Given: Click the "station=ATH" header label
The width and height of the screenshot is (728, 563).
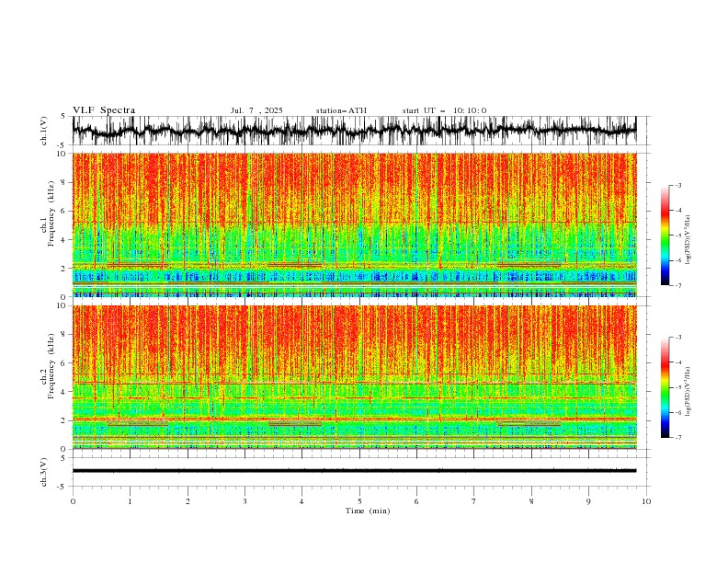Looking at the screenshot, I should point(341,110).
